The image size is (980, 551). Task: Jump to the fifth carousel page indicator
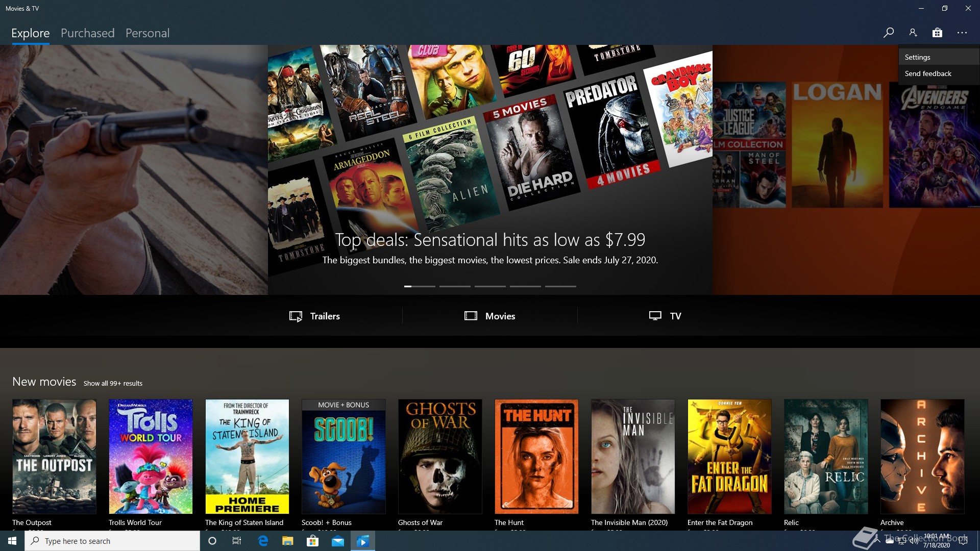560,286
